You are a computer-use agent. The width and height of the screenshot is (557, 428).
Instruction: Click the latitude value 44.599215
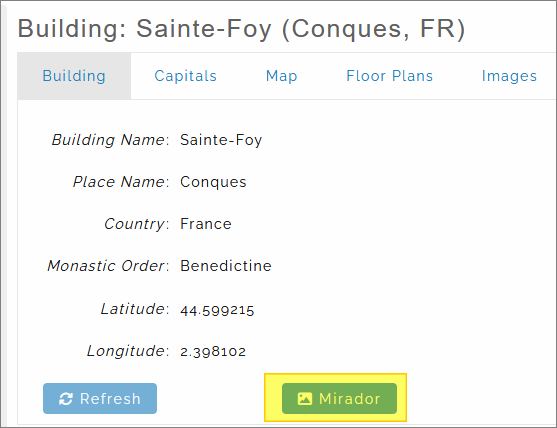pos(217,310)
